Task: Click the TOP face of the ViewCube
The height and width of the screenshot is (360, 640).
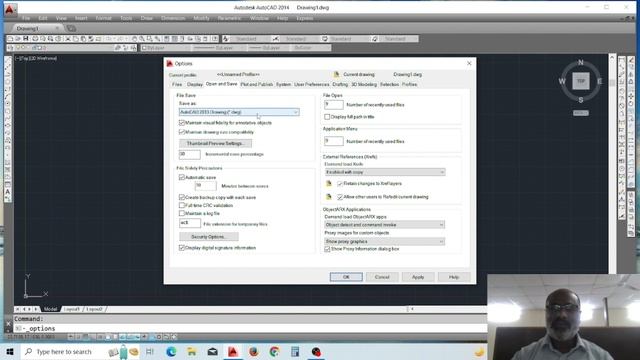Action: tap(581, 81)
